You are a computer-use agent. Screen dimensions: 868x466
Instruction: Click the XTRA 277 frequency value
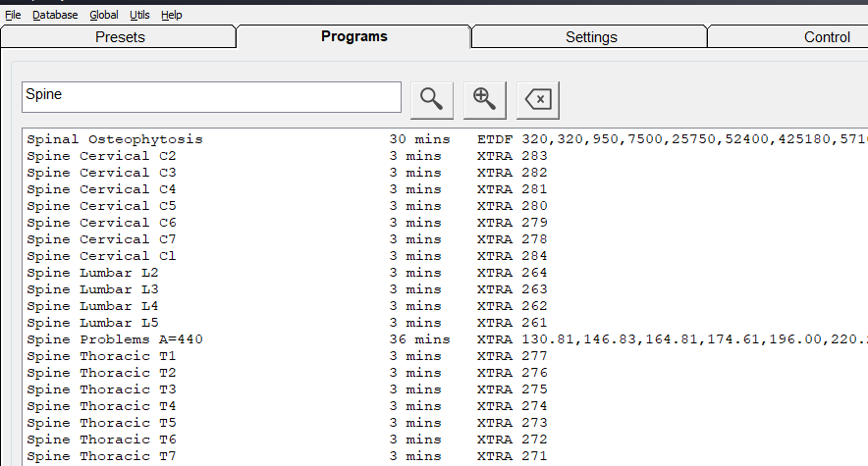click(512, 356)
